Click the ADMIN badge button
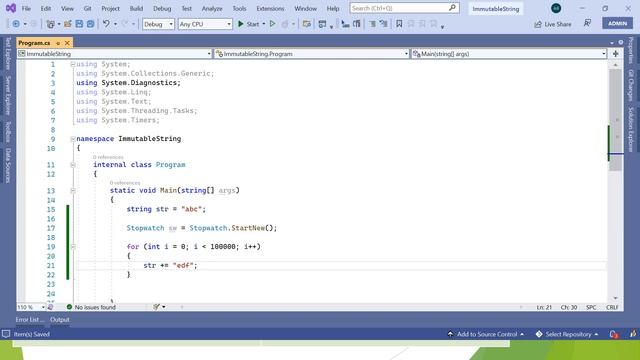This screenshot has width=640, height=360. (x=618, y=23)
